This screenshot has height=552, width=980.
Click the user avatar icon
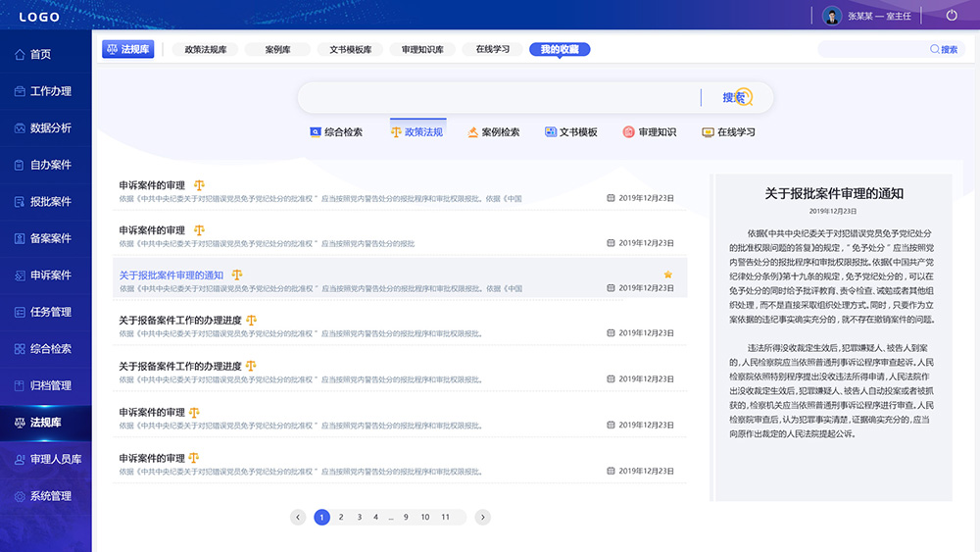click(832, 16)
